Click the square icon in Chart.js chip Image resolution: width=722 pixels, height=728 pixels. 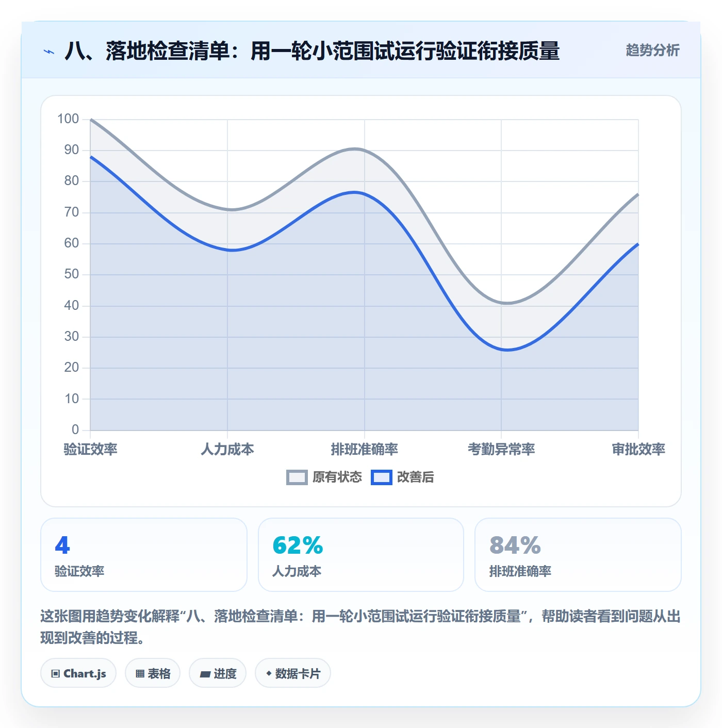coord(56,673)
